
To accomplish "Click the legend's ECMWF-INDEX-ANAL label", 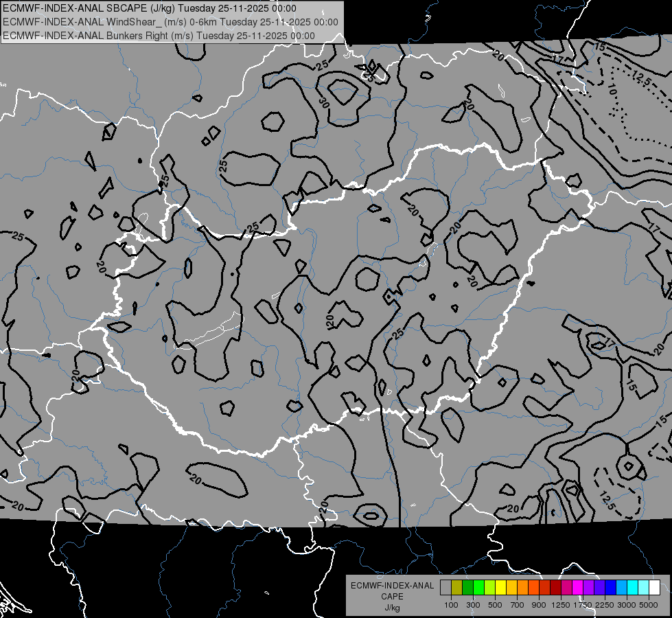I will click(392, 586).
